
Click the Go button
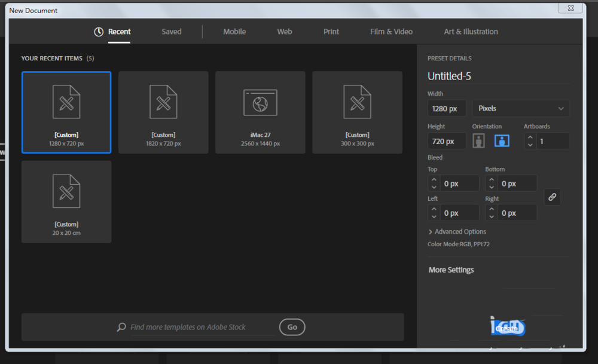pos(292,327)
